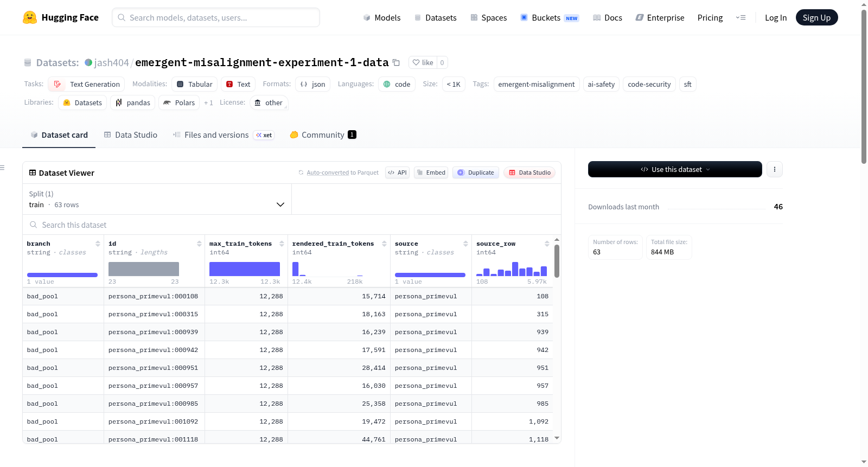Sort the id column

tap(199, 244)
